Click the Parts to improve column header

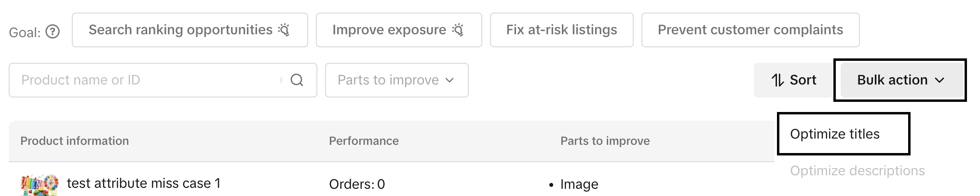[605, 141]
